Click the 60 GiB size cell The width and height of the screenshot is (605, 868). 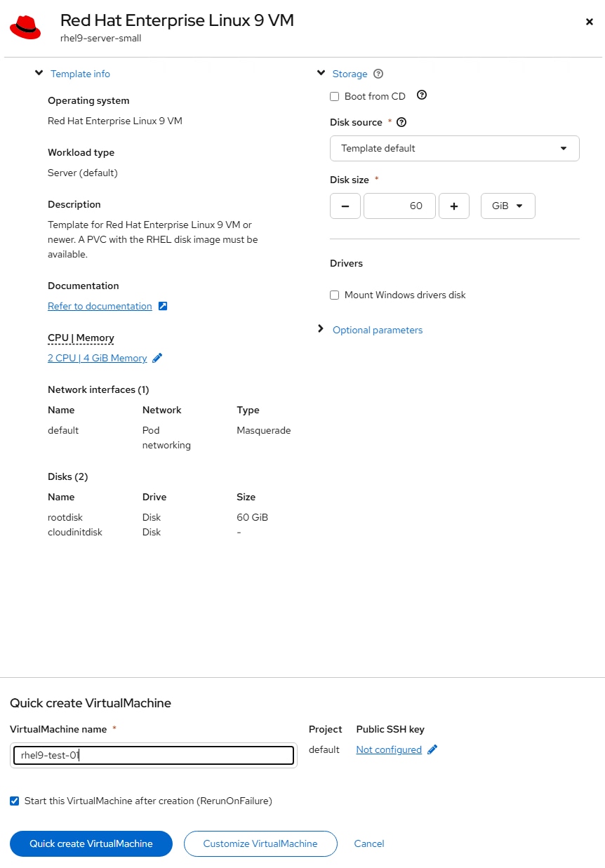pyautogui.click(x=253, y=517)
